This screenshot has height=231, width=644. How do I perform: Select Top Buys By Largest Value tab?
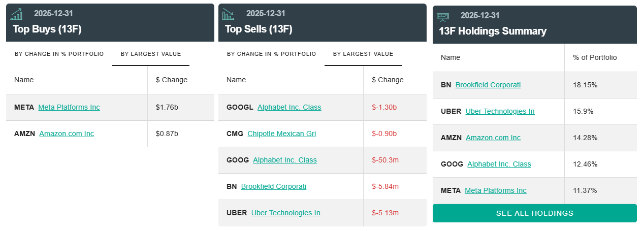pyautogui.click(x=151, y=54)
